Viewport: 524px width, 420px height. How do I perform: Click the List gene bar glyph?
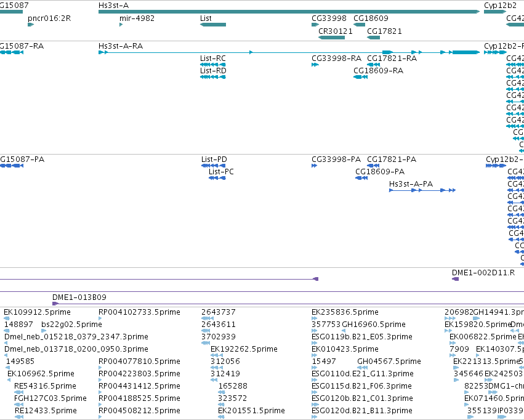(x=213, y=25)
